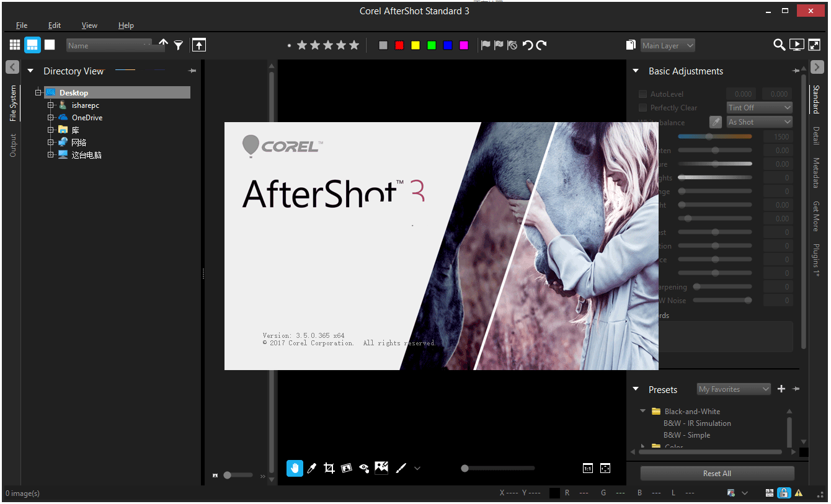Open the Main Layer dropdown
Screen dimensions: 831x504
pyautogui.click(x=667, y=45)
